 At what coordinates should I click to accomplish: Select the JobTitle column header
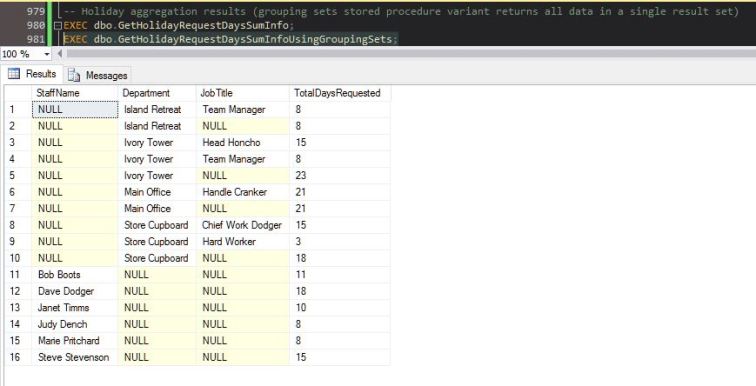243,93
